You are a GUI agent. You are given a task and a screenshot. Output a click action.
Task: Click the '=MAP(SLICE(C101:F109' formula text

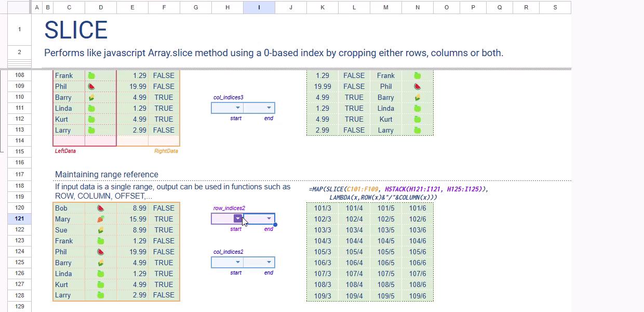[x=398, y=189]
